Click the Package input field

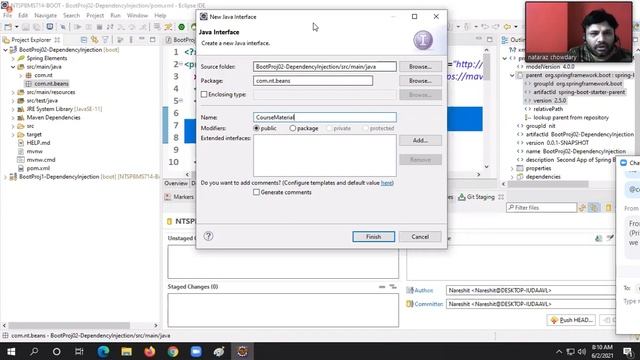[313, 81]
